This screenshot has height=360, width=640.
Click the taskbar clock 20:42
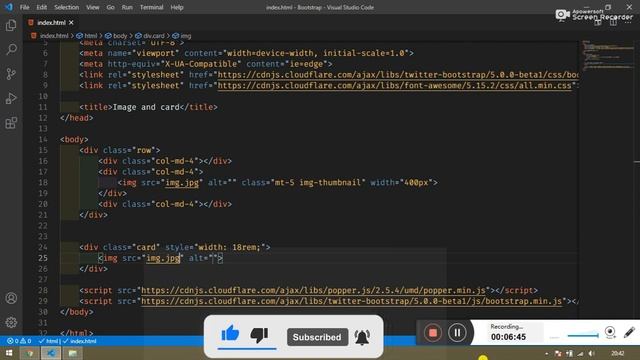(x=618, y=353)
